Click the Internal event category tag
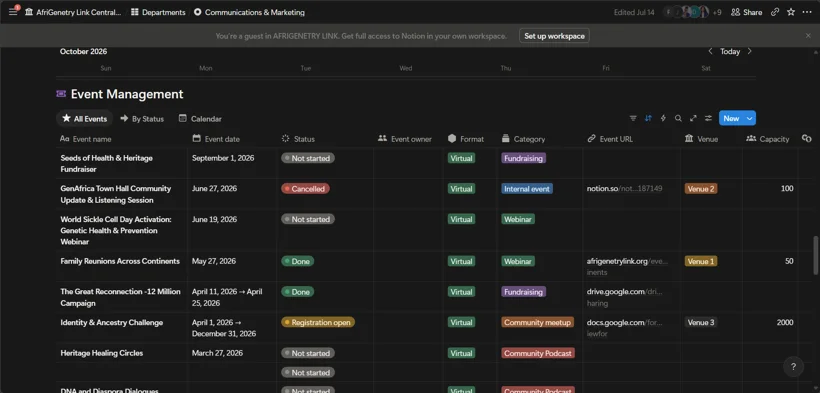 point(527,189)
